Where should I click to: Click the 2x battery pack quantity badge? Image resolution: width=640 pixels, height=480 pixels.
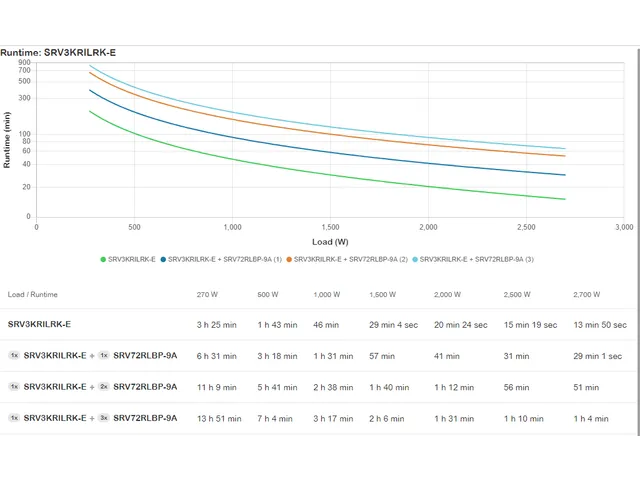[104, 387]
